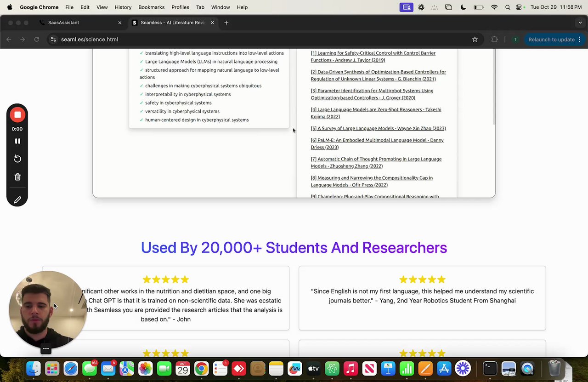Open the Apple menu
Image resolution: width=588 pixels, height=382 pixels.
[x=10, y=7]
